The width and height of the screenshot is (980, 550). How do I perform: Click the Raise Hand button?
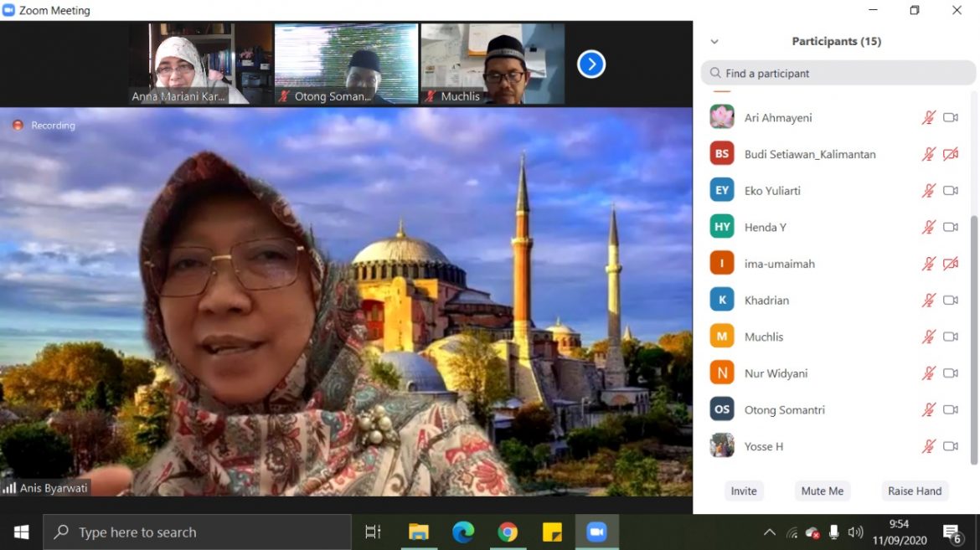(x=914, y=491)
